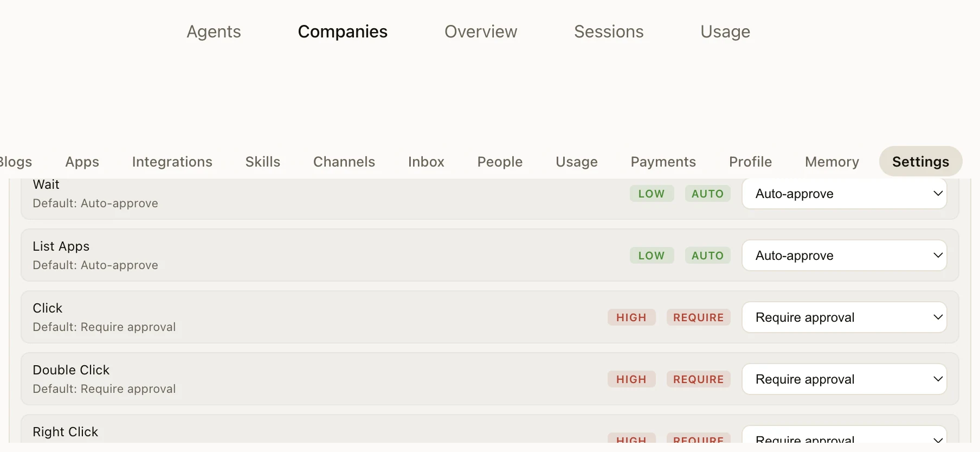Image resolution: width=980 pixels, height=452 pixels.
Task: Click the REQUIRE badge in Double Click row
Action: coord(698,379)
